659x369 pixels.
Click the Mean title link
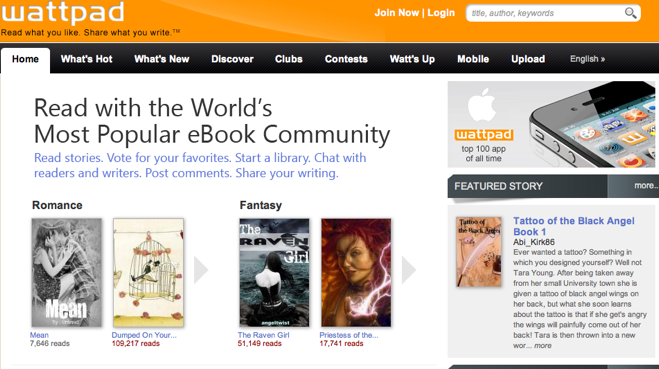(x=39, y=335)
